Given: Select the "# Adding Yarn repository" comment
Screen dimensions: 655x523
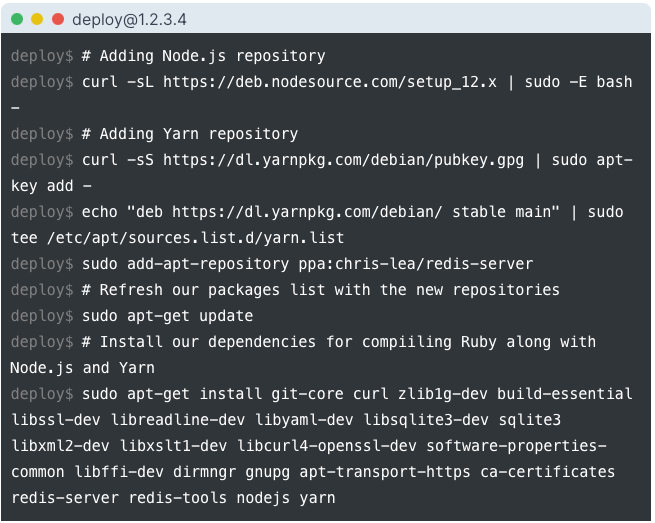Looking at the screenshot, I should (x=190, y=134).
